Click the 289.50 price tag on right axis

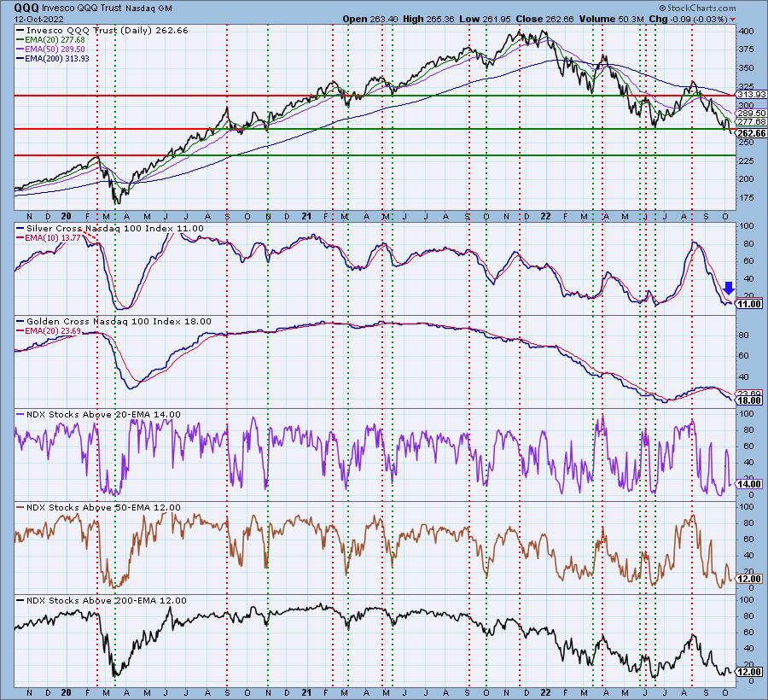tap(751, 114)
